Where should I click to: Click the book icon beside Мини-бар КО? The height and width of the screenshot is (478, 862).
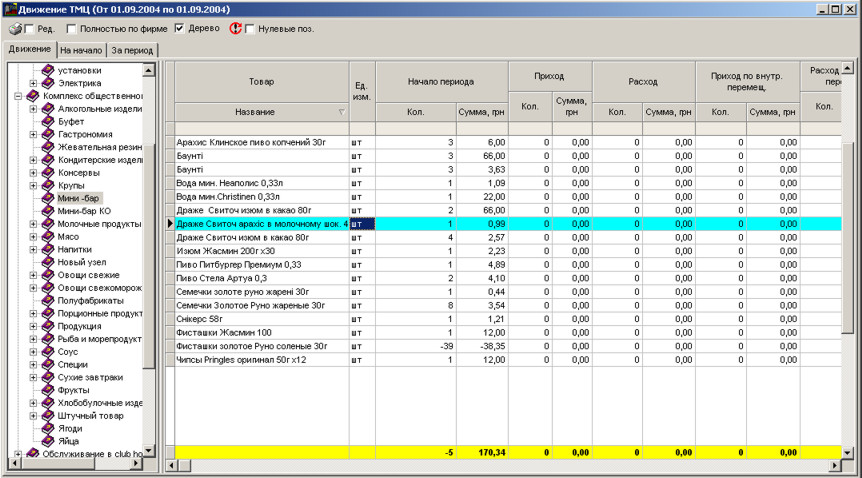(x=47, y=212)
